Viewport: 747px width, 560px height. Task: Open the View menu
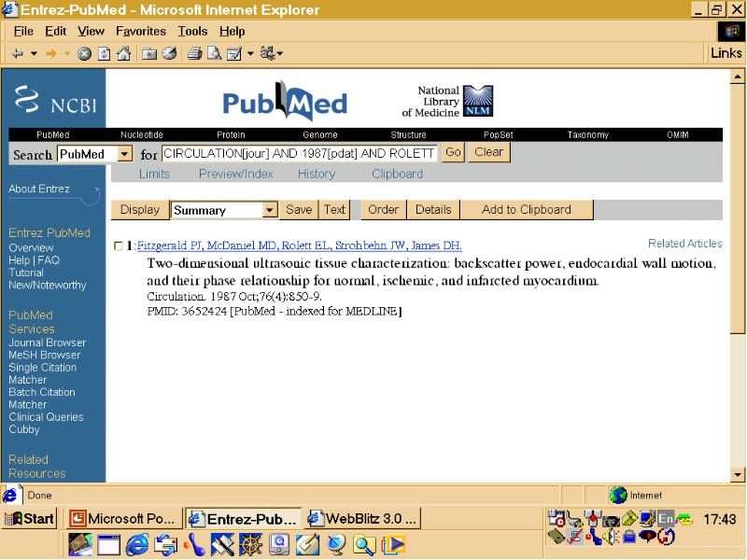pos(91,32)
